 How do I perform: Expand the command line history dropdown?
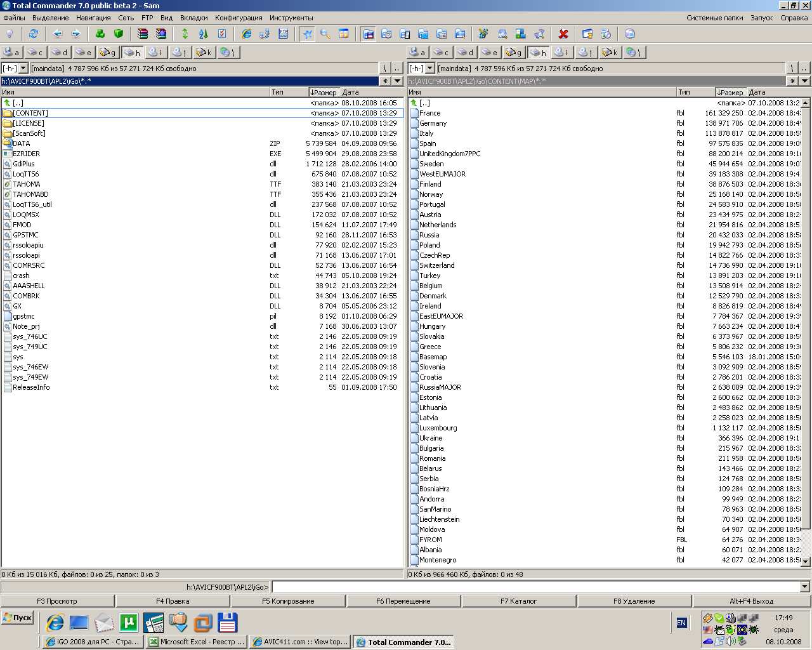[805, 587]
